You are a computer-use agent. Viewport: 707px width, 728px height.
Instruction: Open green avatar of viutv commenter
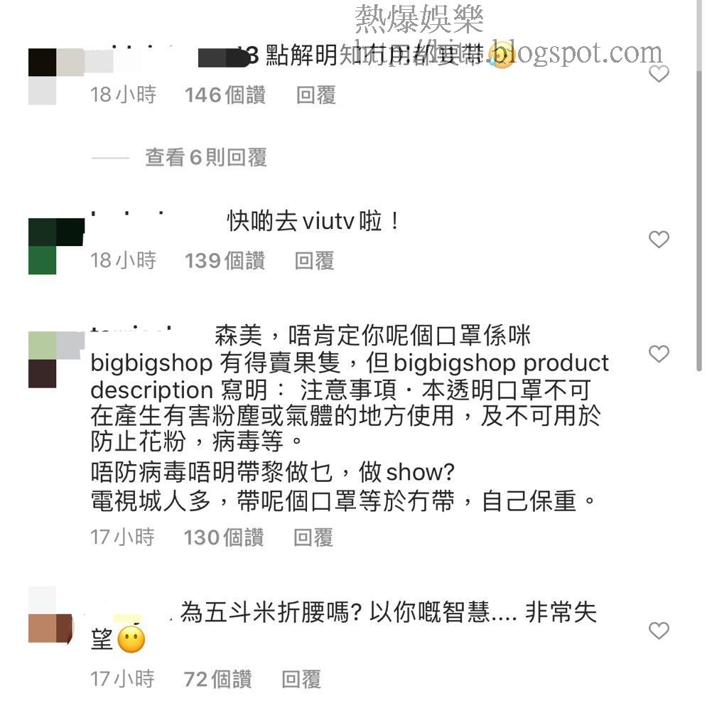tap(55, 246)
